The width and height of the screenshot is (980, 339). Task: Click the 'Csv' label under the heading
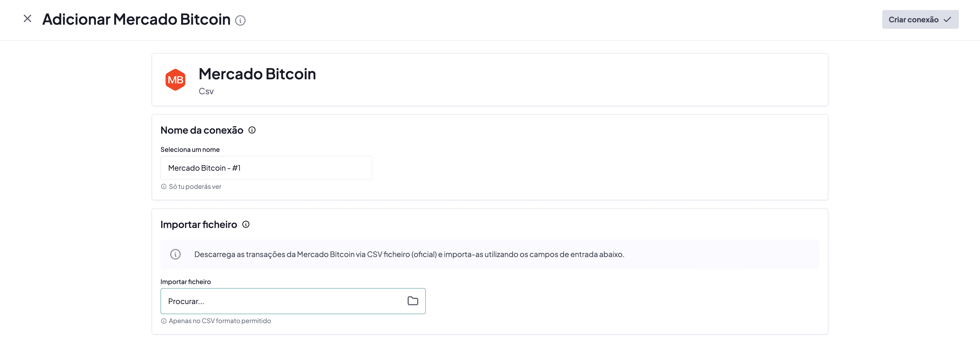click(206, 91)
